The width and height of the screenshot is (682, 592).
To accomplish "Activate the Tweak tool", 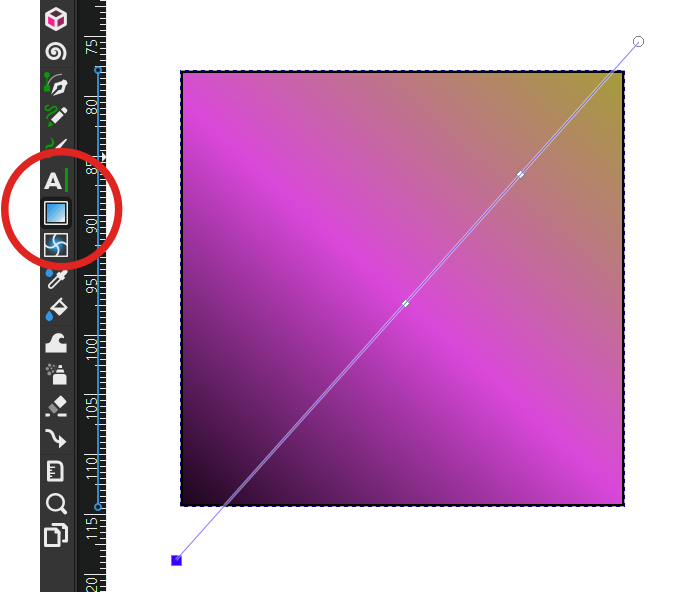I will click(x=56, y=343).
